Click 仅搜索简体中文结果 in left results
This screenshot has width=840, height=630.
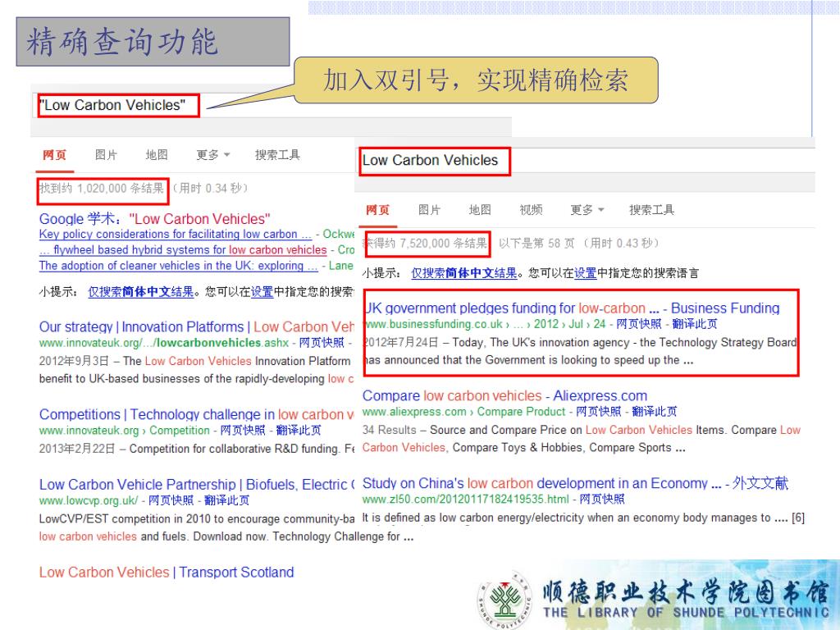(x=141, y=292)
